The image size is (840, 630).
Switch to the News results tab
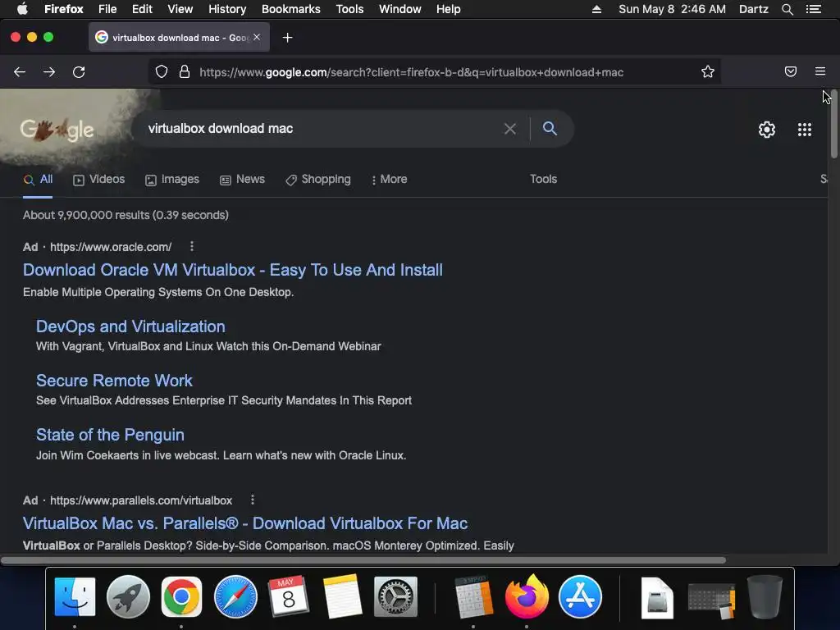242,180
